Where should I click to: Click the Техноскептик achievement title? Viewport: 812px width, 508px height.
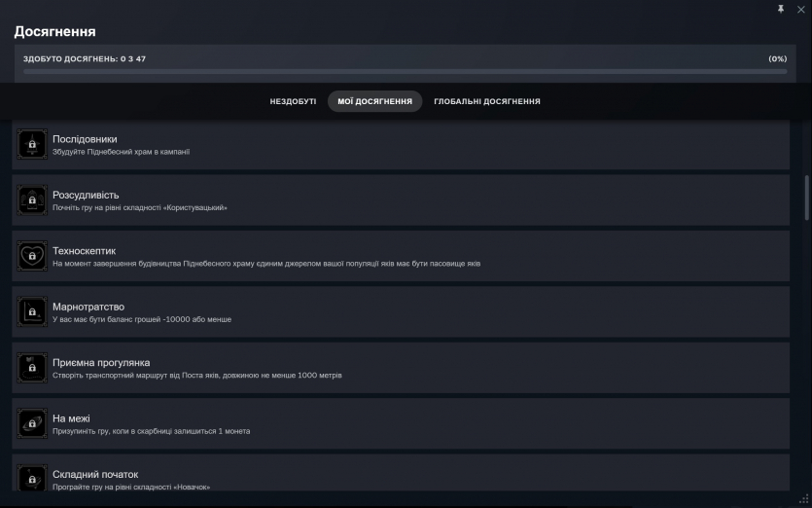point(84,251)
